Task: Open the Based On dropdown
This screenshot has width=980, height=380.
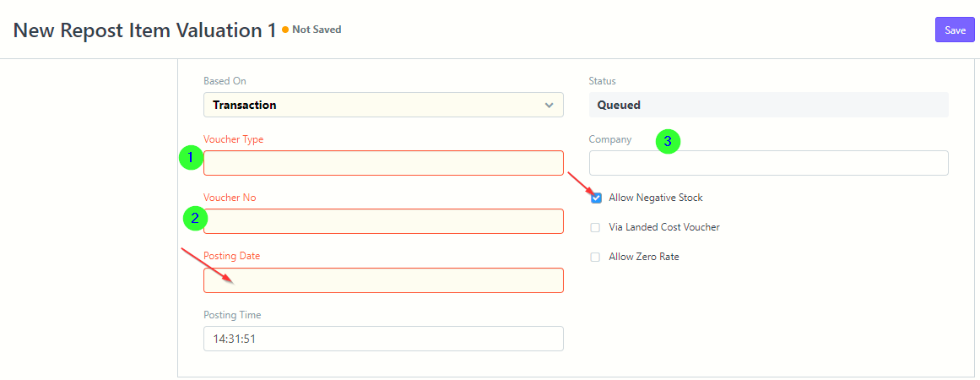Action: click(383, 105)
